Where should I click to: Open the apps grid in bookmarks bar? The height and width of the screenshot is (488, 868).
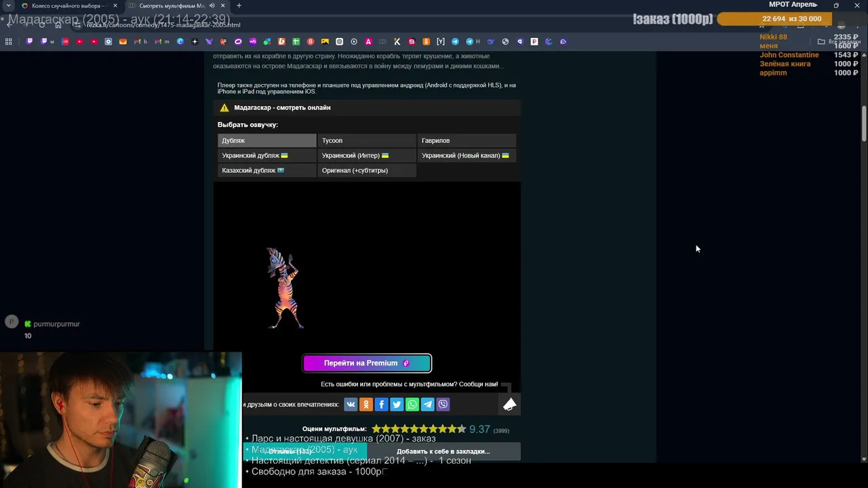pos(9,41)
